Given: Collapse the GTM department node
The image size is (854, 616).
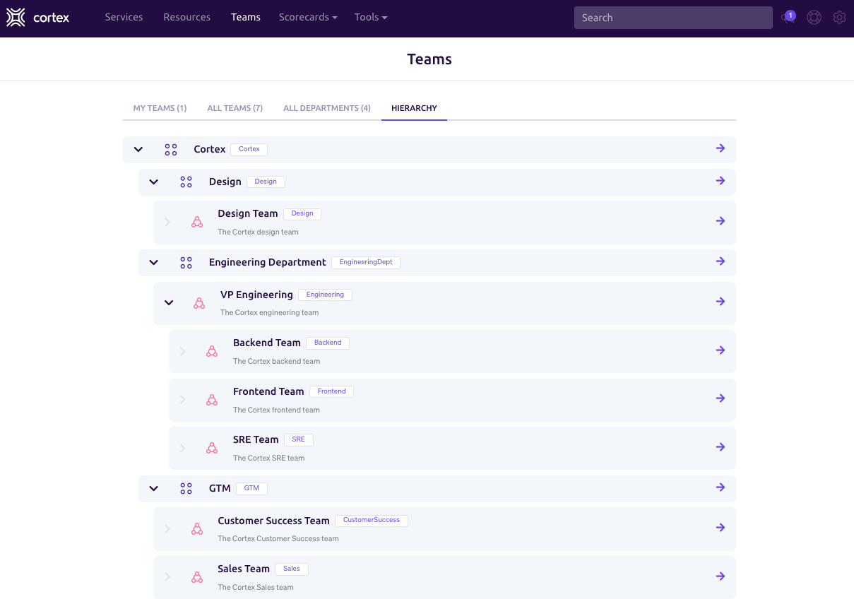Looking at the screenshot, I should [x=153, y=489].
